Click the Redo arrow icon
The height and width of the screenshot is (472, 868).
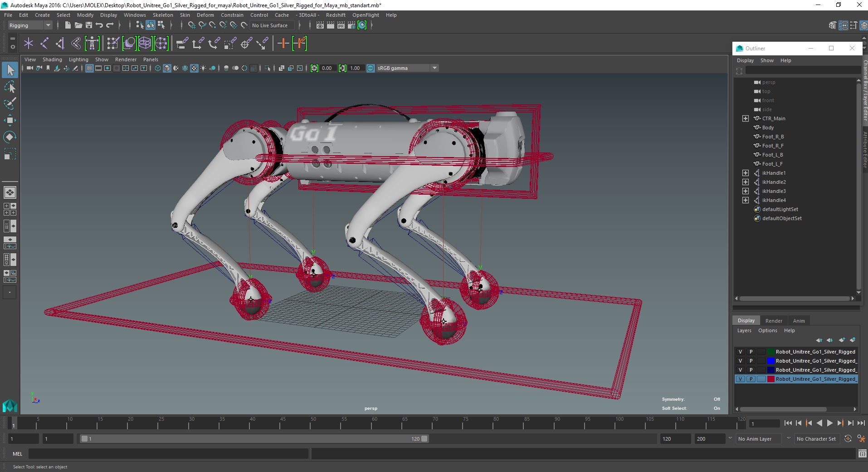[110, 25]
